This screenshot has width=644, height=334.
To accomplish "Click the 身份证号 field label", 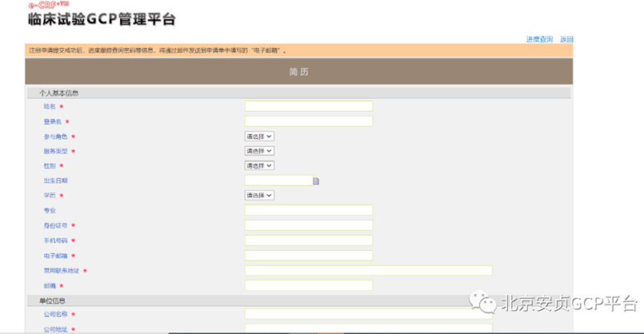I will pos(55,225).
